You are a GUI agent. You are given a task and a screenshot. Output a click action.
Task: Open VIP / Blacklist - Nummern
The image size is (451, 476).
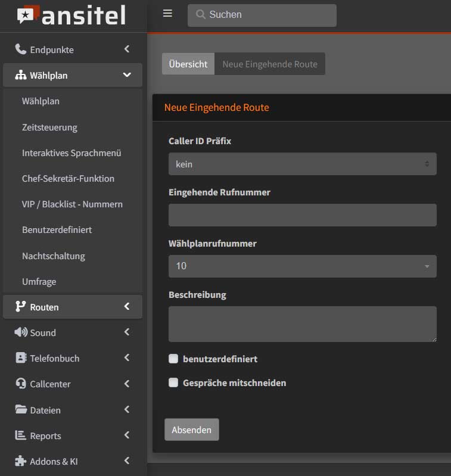coord(72,204)
